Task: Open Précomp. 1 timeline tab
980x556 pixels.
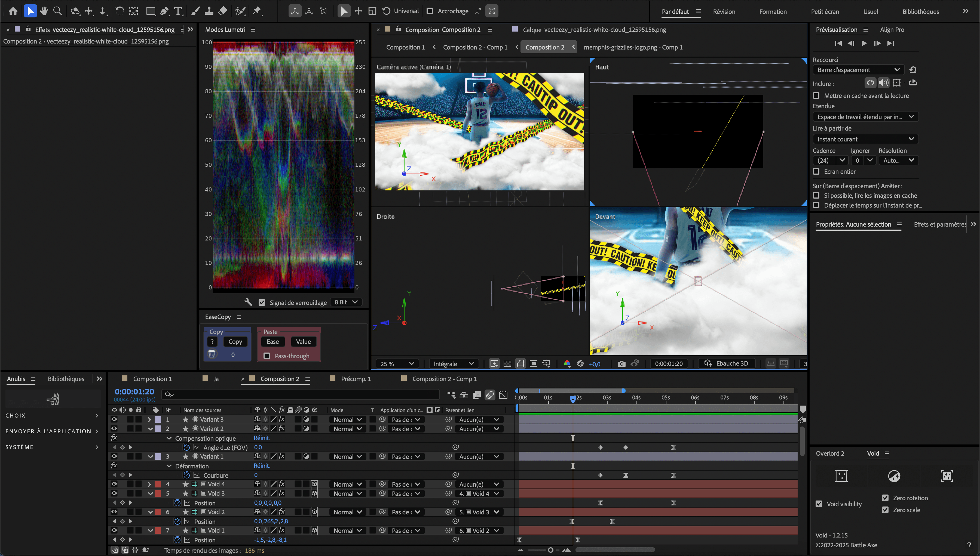Action: pyautogui.click(x=356, y=379)
